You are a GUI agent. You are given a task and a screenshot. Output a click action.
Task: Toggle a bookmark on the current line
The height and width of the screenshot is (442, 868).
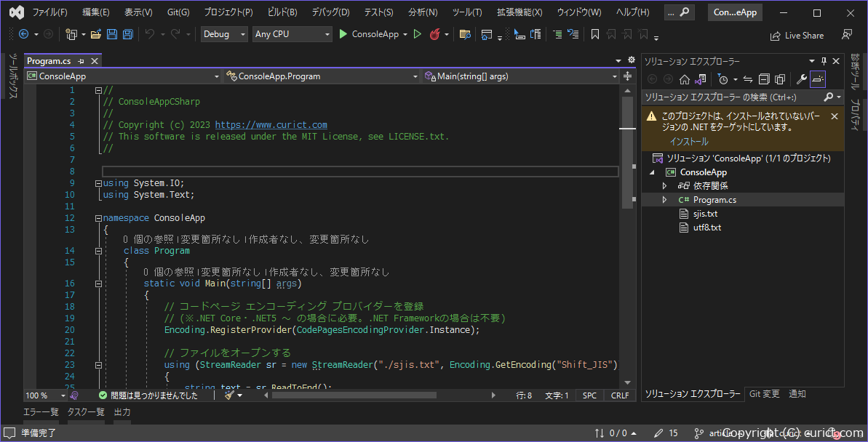[594, 33]
